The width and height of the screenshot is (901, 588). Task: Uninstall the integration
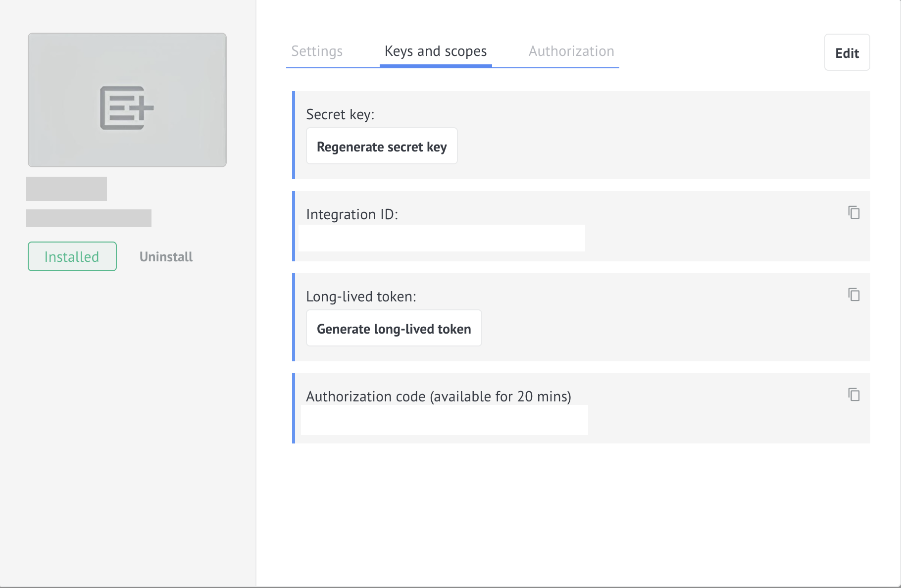166,256
